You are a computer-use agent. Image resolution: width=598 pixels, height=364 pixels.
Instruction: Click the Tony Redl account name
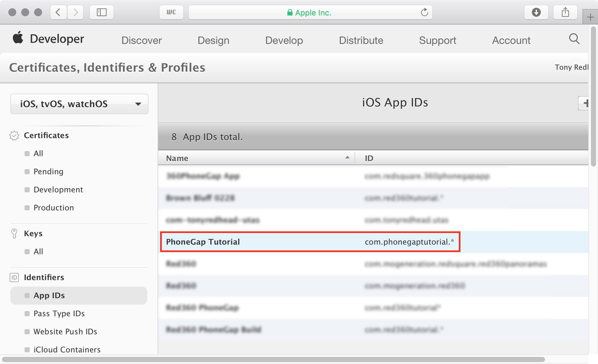click(x=572, y=67)
